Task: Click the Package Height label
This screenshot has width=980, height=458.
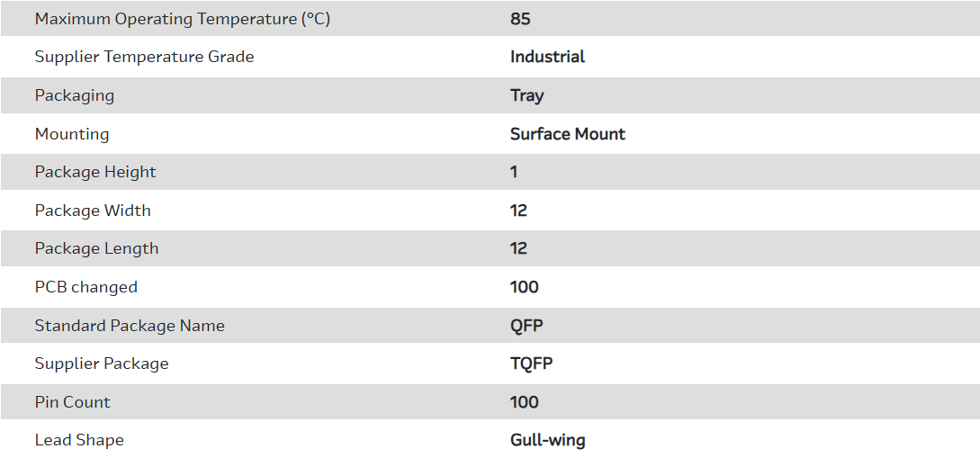Action: [x=95, y=172]
